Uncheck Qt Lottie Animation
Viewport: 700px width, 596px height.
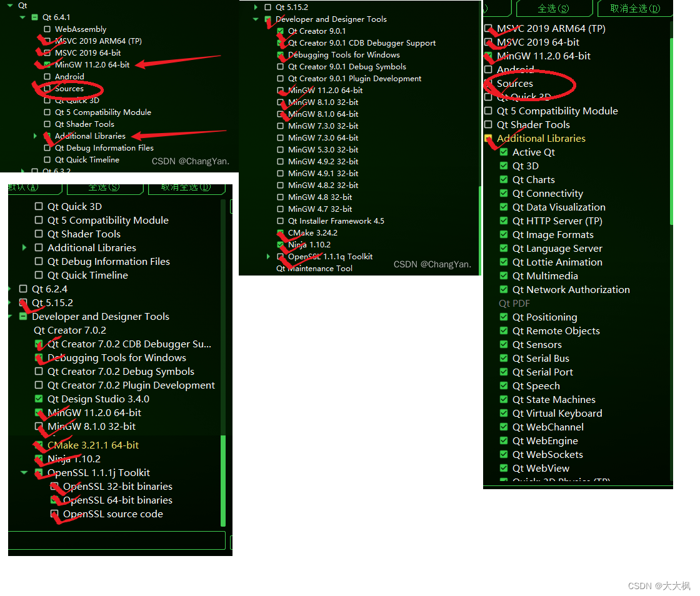click(504, 262)
